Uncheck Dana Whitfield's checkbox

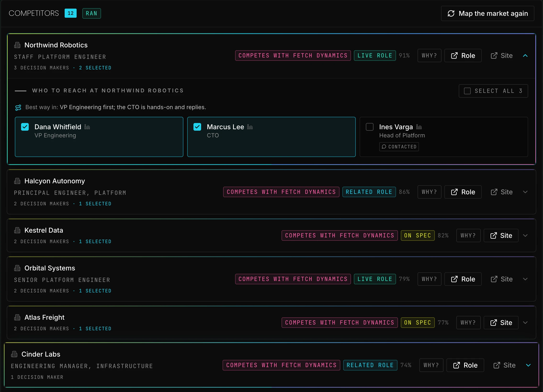(x=25, y=127)
